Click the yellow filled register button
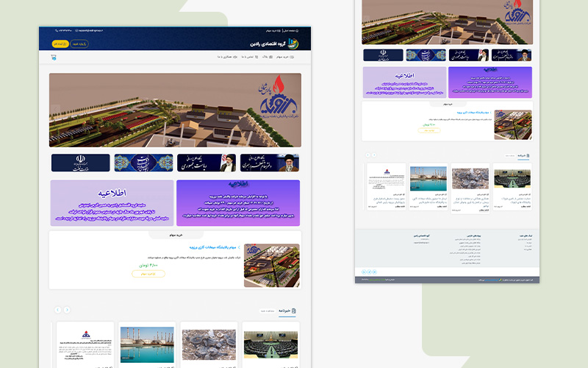The image size is (588, 368). 60,44
